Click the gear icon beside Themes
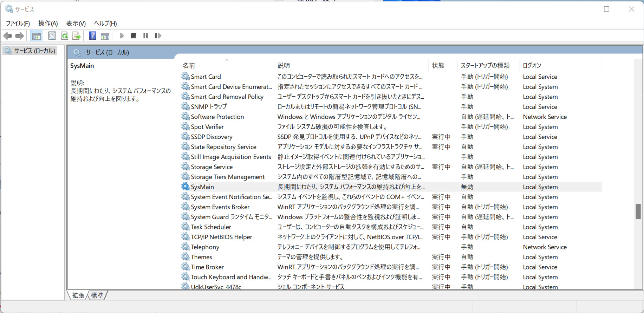Viewport: 644px width, 313px height. (x=186, y=257)
